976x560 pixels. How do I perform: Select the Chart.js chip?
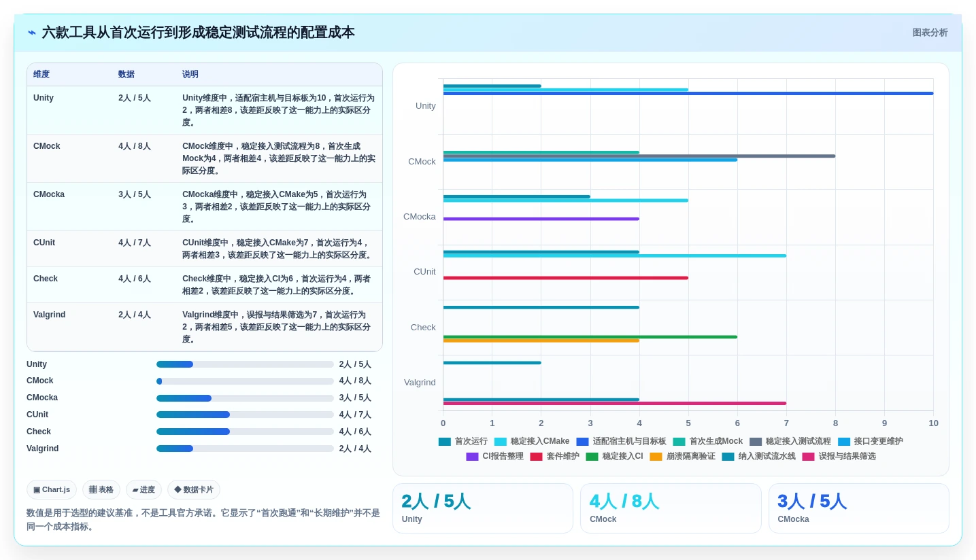(x=52, y=490)
